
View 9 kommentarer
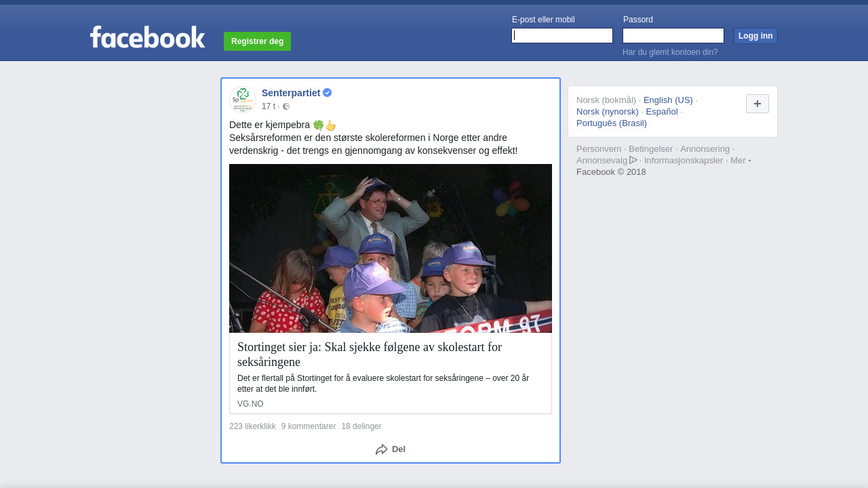pyautogui.click(x=309, y=426)
